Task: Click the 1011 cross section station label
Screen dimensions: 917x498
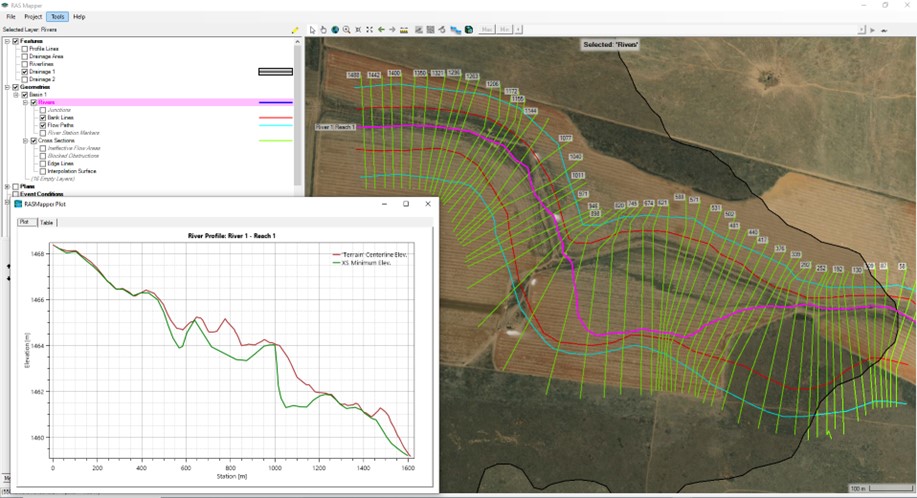Action: 578,175
